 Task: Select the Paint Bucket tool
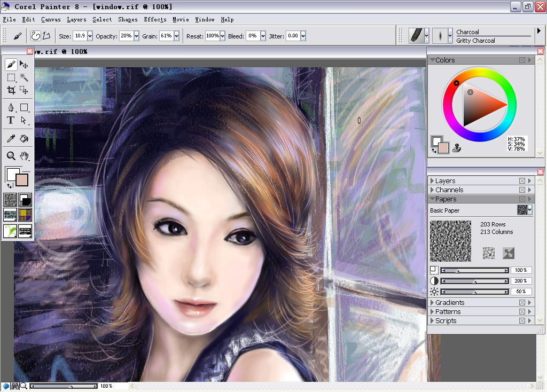click(x=24, y=138)
